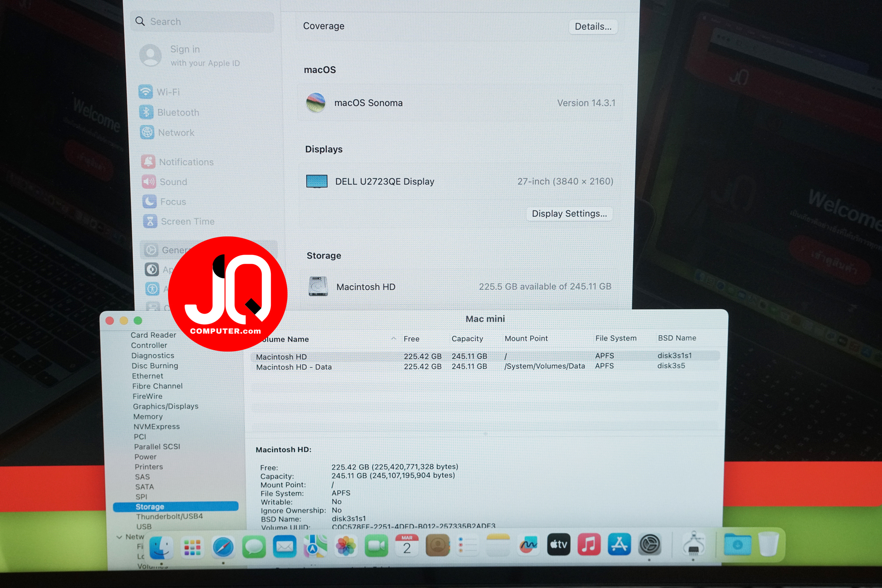Select Power in hardware list
The height and width of the screenshot is (588, 882).
tap(146, 457)
